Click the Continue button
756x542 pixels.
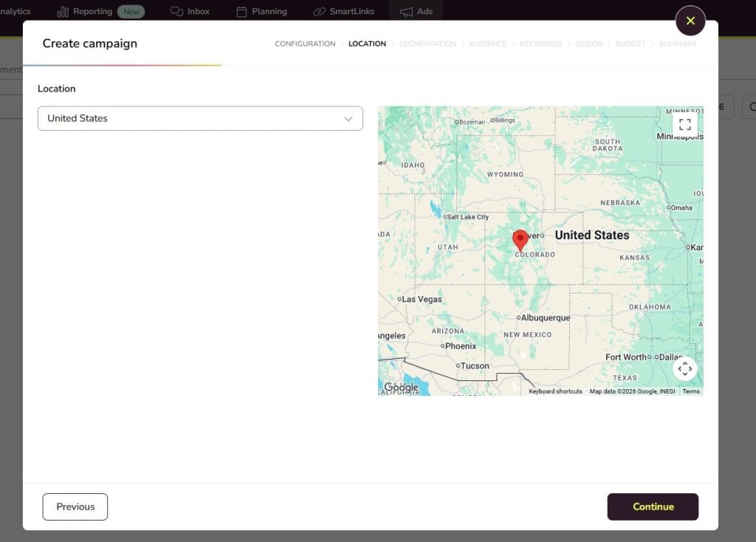pyautogui.click(x=653, y=507)
